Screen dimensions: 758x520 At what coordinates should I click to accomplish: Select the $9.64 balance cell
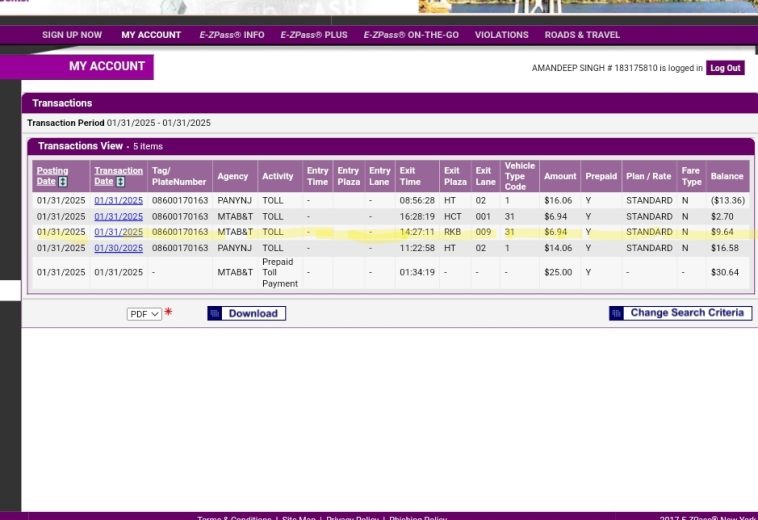pyautogui.click(x=722, y=232)
